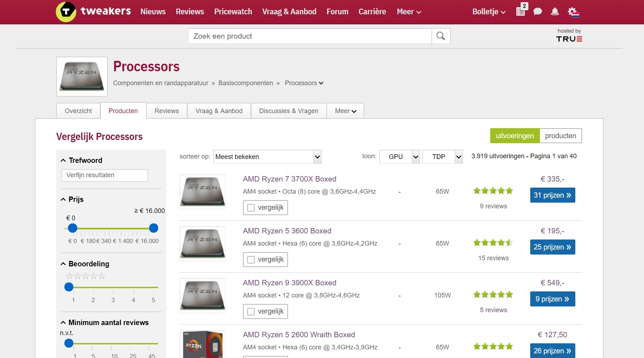This screenshot has height=358, width=644.
Task: Click the Tweakers logo icon
Action: pos(66,11)
